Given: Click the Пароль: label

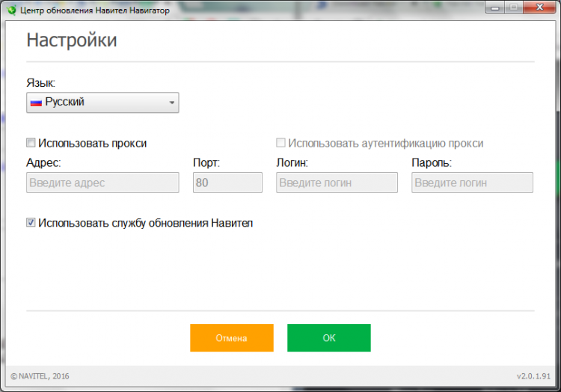Looking at the screenshot, I should 432,163.
